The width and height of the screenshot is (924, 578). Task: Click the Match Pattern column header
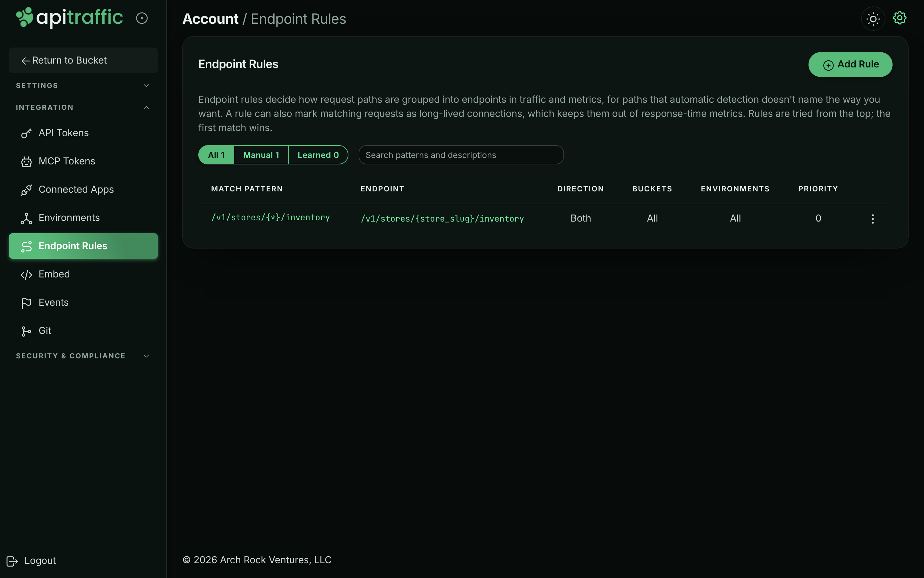(247, 189)
